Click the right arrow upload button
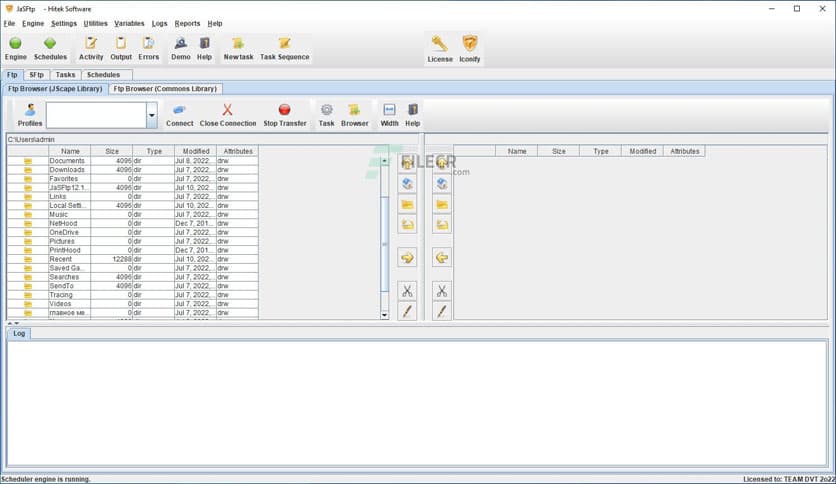Image resolution: width=836 pixels, height=484 pixels. pyautogui.click(x=407, y=258)
